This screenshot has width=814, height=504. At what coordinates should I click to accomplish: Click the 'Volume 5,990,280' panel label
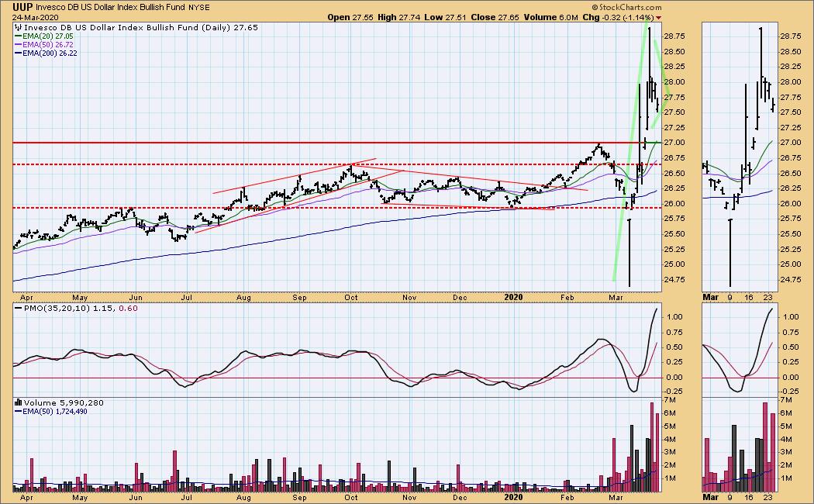click(x=64, y=402)
